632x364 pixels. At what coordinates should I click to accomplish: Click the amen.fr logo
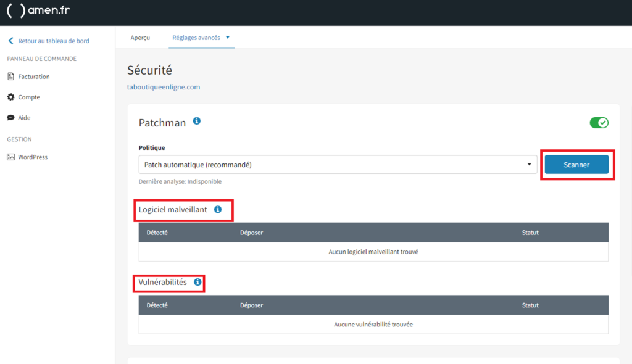(38, 12)
